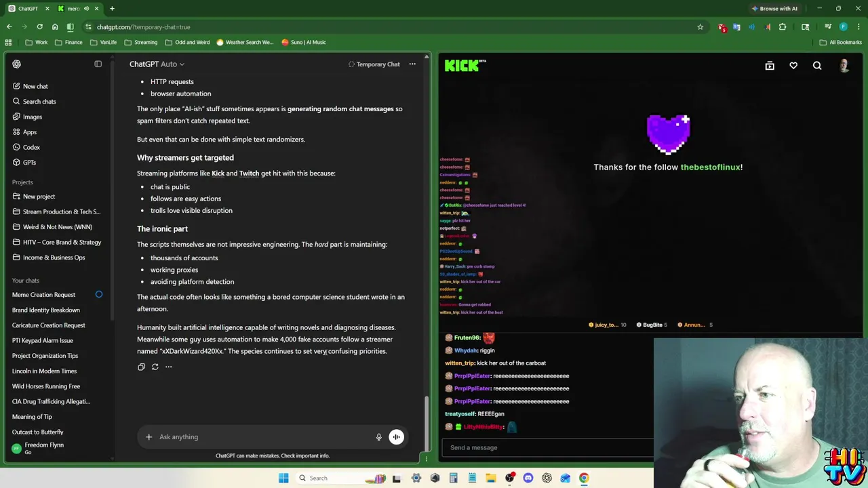Screen dimensions: 868x488
Task: Open Odd and Weird bookmarks folder
Action: click(187, 42)
